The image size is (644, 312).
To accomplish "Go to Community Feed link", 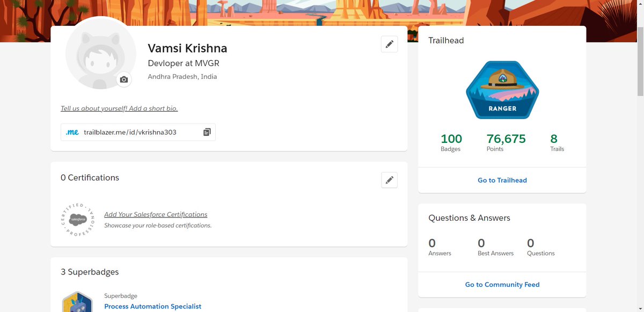I will coord(502,285).
